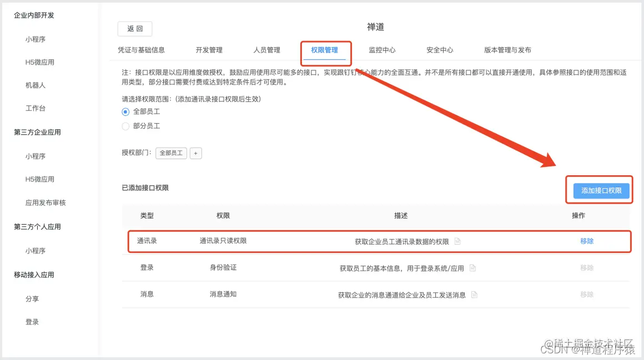Viewport: 644px width, 360px height.
Task: Select the 部分员工 radio option
Action: (125, 125)
